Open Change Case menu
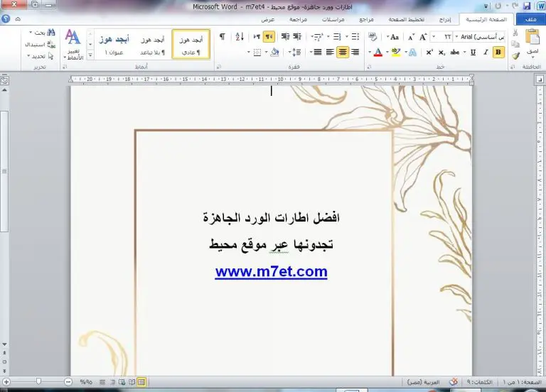 coord(393,36)
